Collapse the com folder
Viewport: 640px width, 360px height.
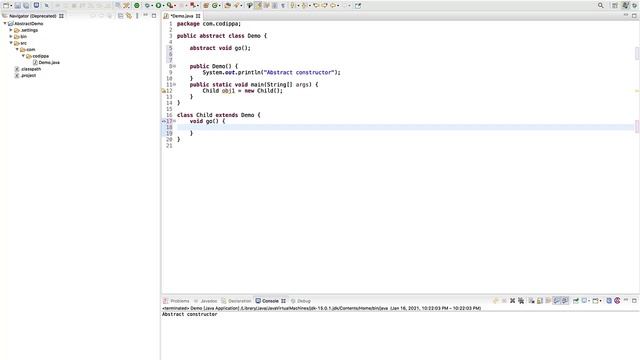pos(17,49)
